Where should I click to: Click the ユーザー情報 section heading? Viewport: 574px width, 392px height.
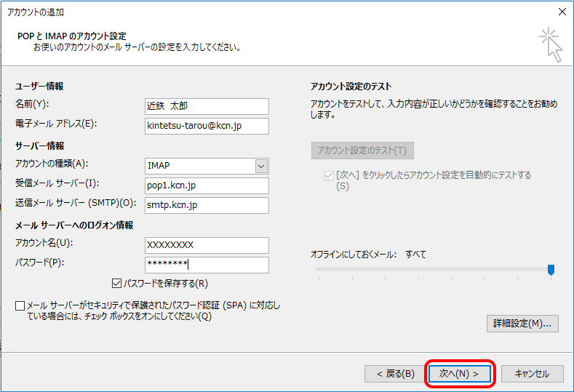39,87
